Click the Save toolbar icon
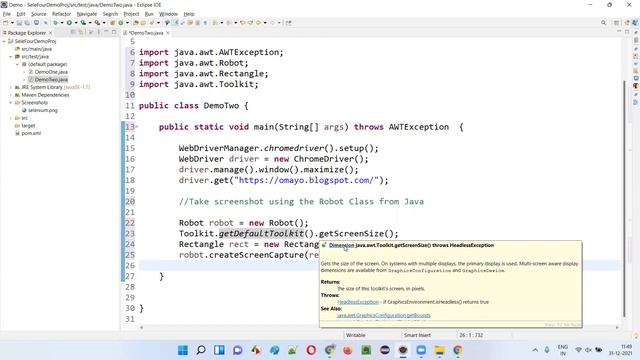 19,23
